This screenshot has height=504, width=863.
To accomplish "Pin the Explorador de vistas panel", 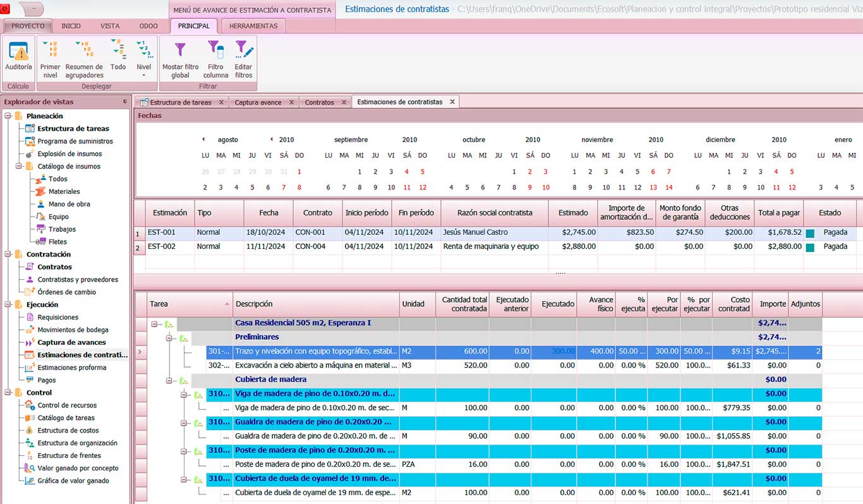I will (x=124, y=102).
